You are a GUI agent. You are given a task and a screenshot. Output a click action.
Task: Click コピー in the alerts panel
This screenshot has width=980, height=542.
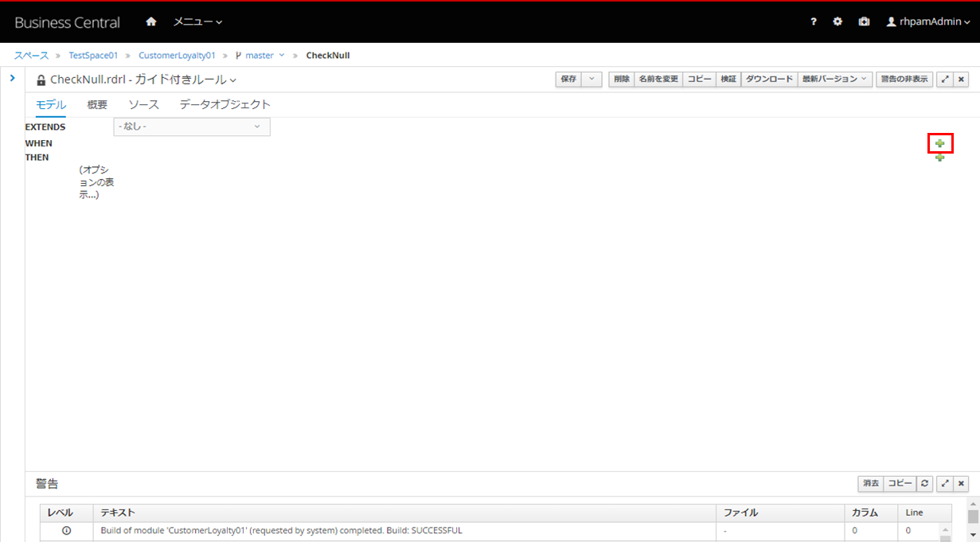[x=900, y=483]
